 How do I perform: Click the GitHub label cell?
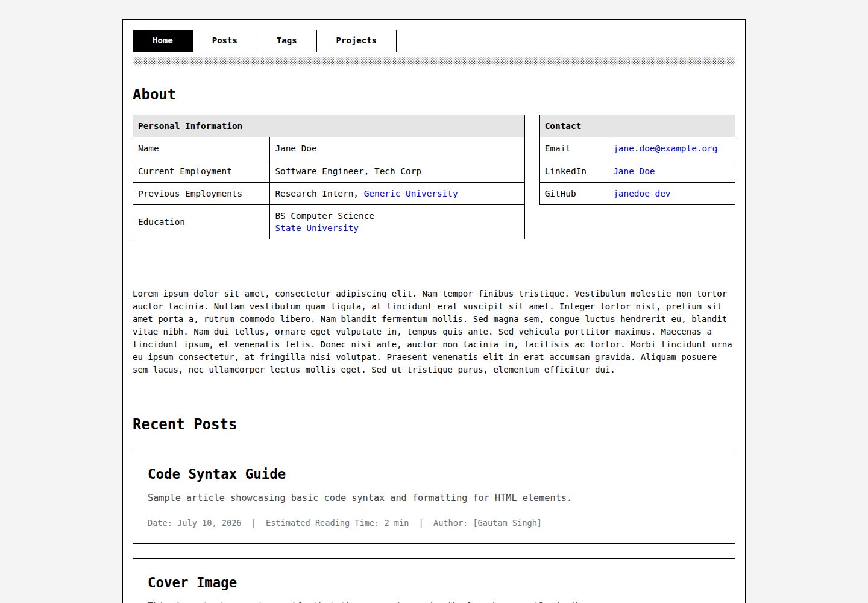click(x=574, y=194)
